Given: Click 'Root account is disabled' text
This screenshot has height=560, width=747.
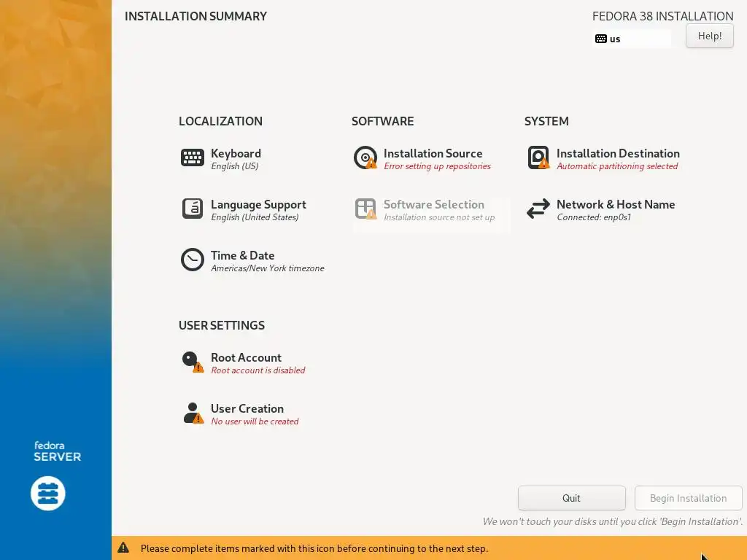Looking at the screenshot, I should pos(258,370).
